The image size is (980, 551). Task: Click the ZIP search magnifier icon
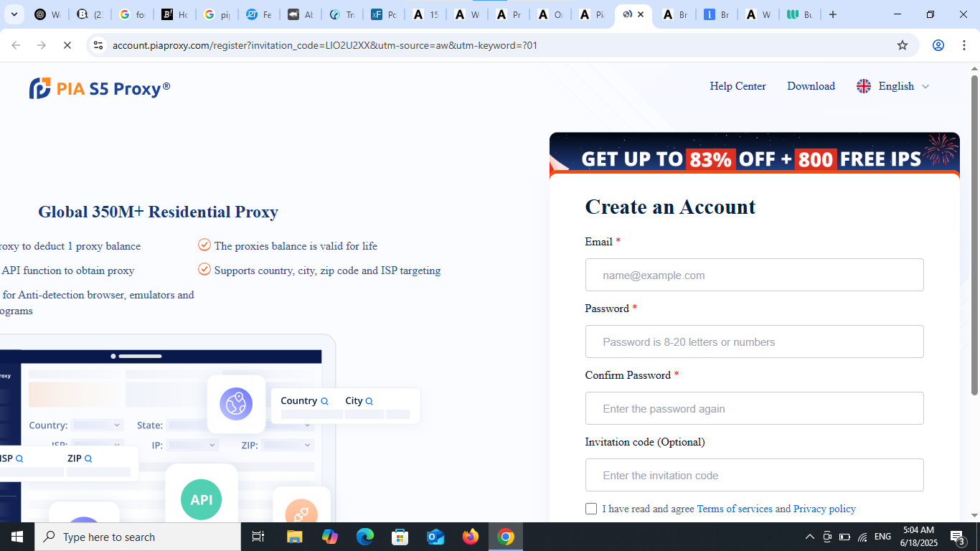pyautogui.click(x=88, y=458)
